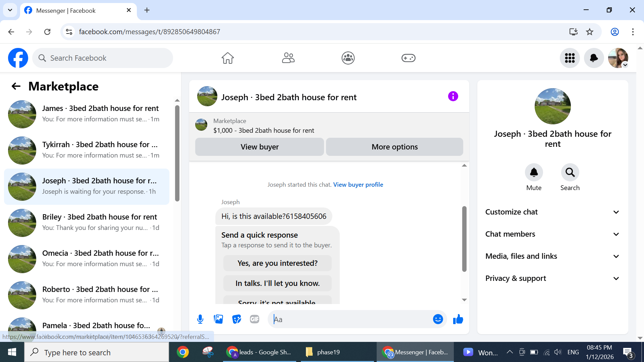
Task: Open the Friends tab
Action: coord(288,58)
